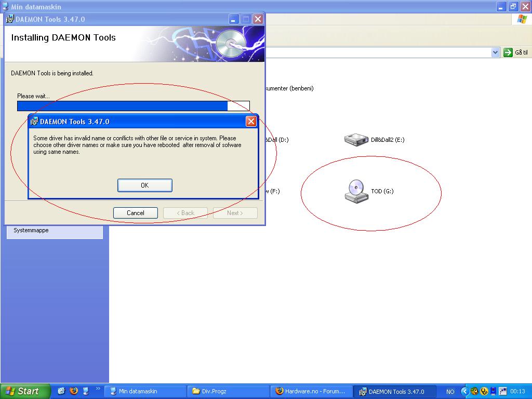Image resolution: width=532 pixels, height=399 pixels.
Task: Open the TOD (G:) CD drive icon
Action: (356, 191)
